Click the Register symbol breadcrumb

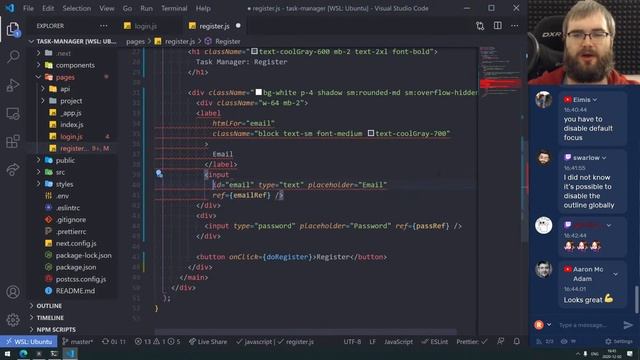[227, 41]
